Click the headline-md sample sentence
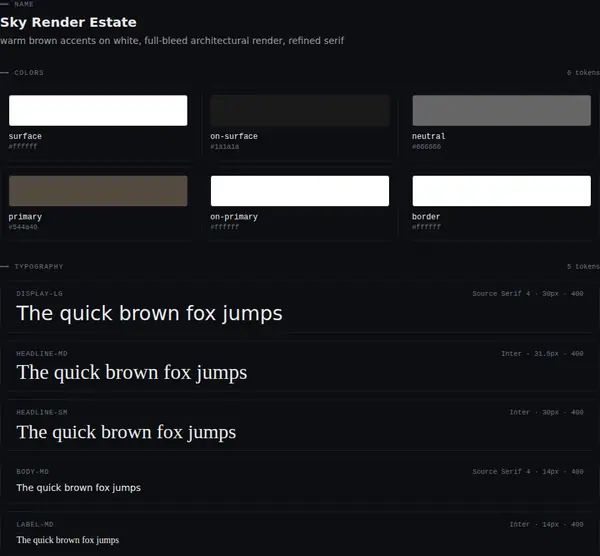Screen dimensions: 600x556 [132, 372]
